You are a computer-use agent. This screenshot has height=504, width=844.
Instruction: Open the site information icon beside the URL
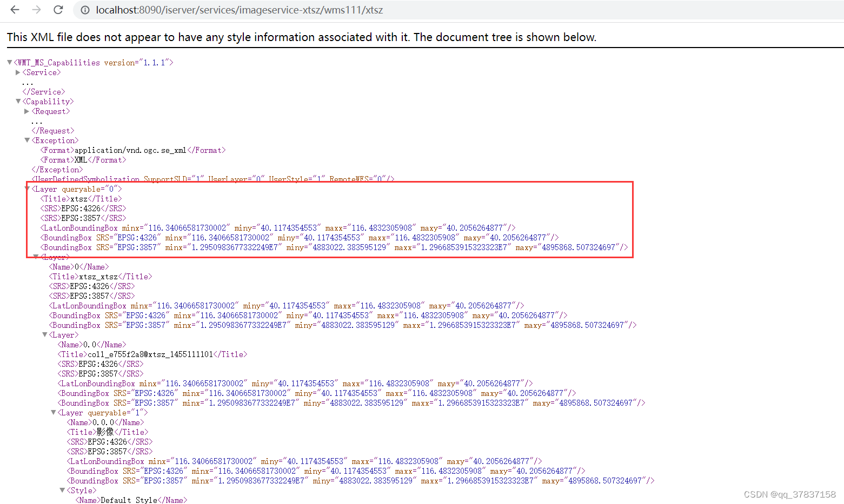pyautogui.click(x=85, y=10)
